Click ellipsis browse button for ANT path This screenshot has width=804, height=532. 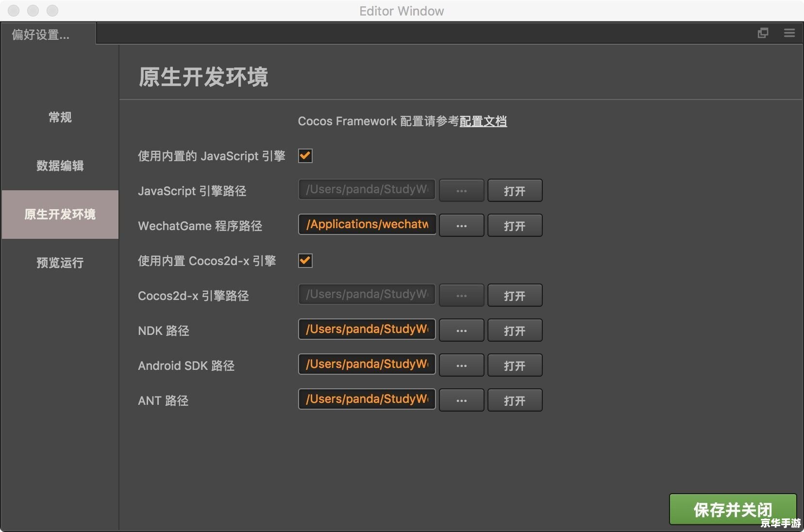pyautogui.click(x=461, y=400)
